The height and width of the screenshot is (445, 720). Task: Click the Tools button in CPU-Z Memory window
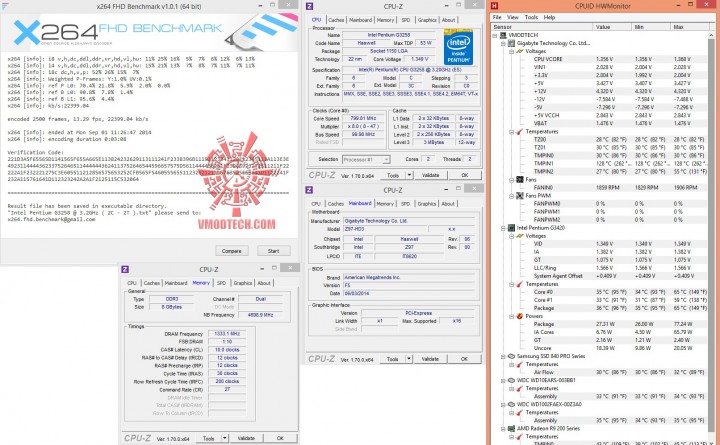(x=208, y=438)
